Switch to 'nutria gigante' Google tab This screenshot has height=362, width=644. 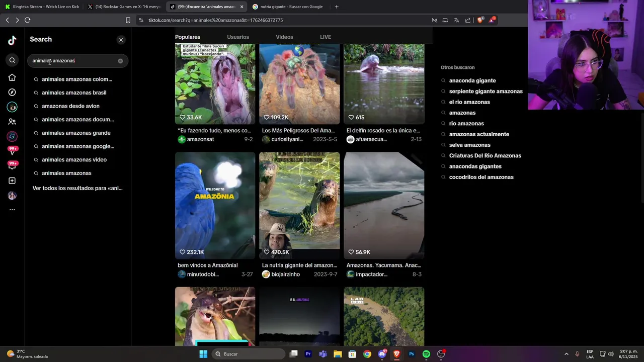click(288, 7)
